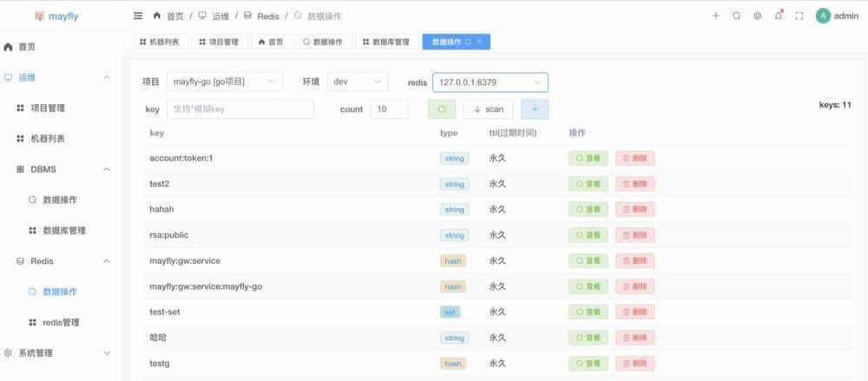Expand the 系统管理 sidebar section
This screenshot has width=868, height=381.
pos(61,352)
